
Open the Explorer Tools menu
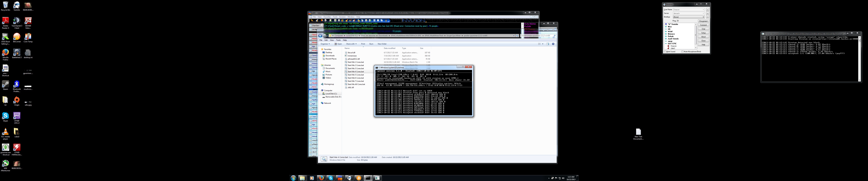pyautogui.click(x=338, y=40)
